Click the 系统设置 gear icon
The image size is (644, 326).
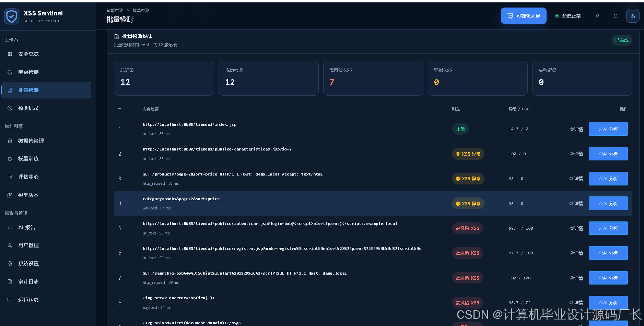(x=10, y=264)
